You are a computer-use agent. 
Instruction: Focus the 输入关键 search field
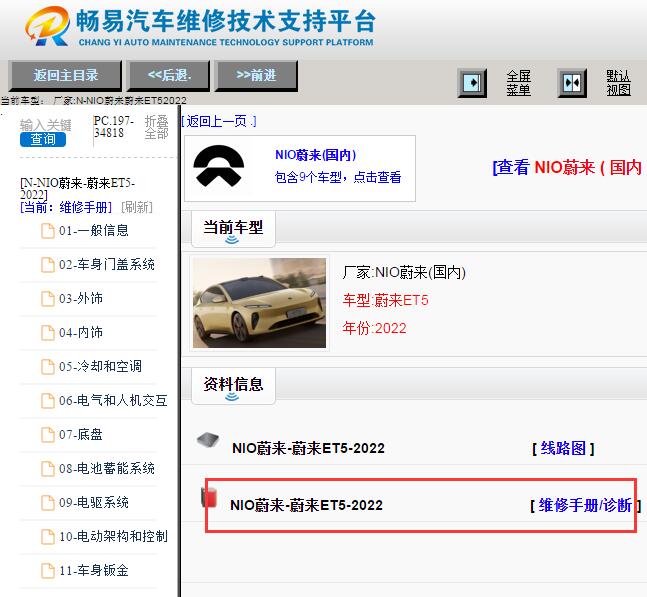click(x=45, y=125)
